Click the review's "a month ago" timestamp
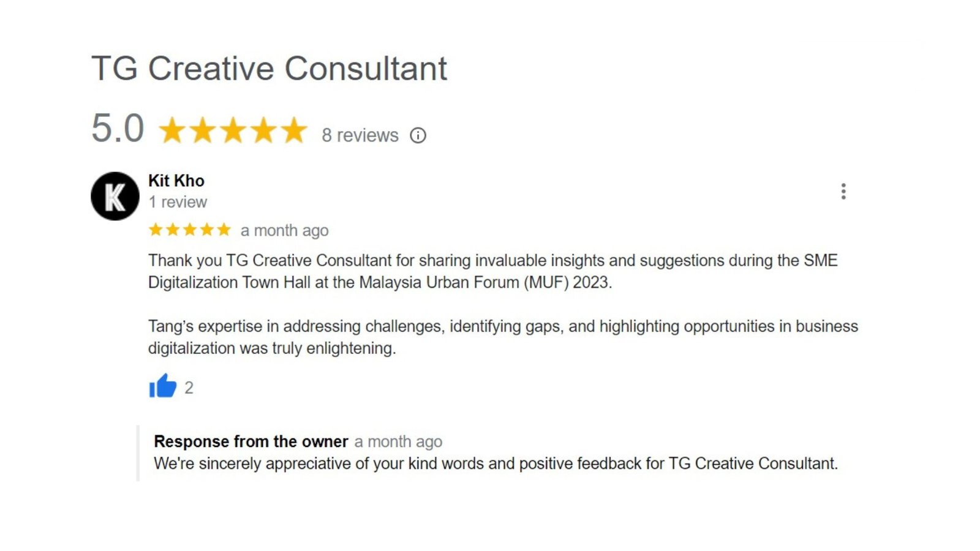The width and height of the screenshot is (980, 551). (285, 231)
